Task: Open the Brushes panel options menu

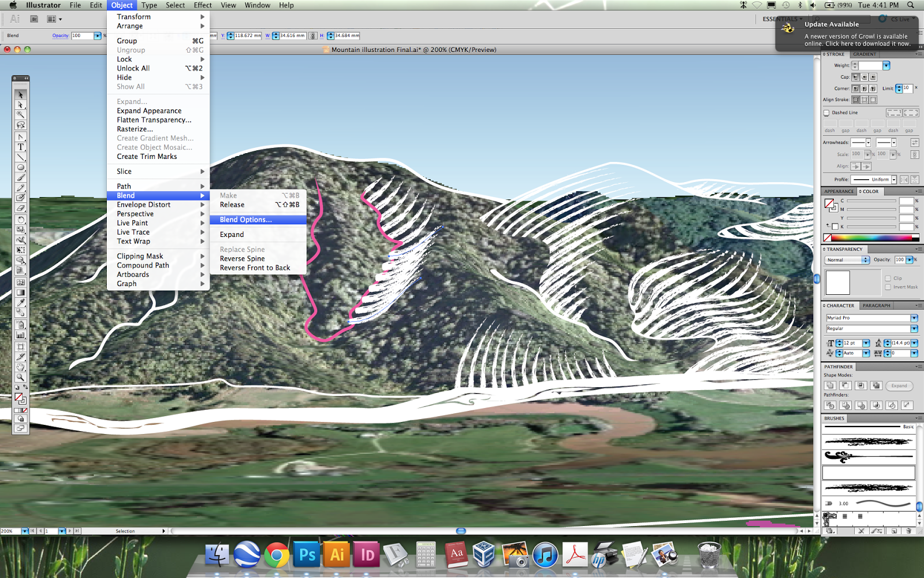Action: tap(918, 418)
